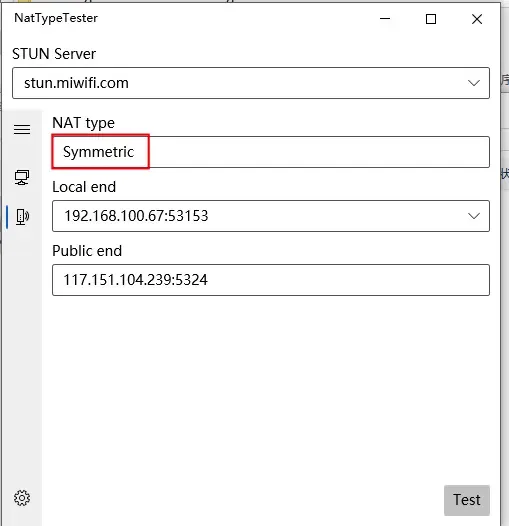Minimize the NatTypeTester window
Screen dimensions: 509x526
coord(385,19)
